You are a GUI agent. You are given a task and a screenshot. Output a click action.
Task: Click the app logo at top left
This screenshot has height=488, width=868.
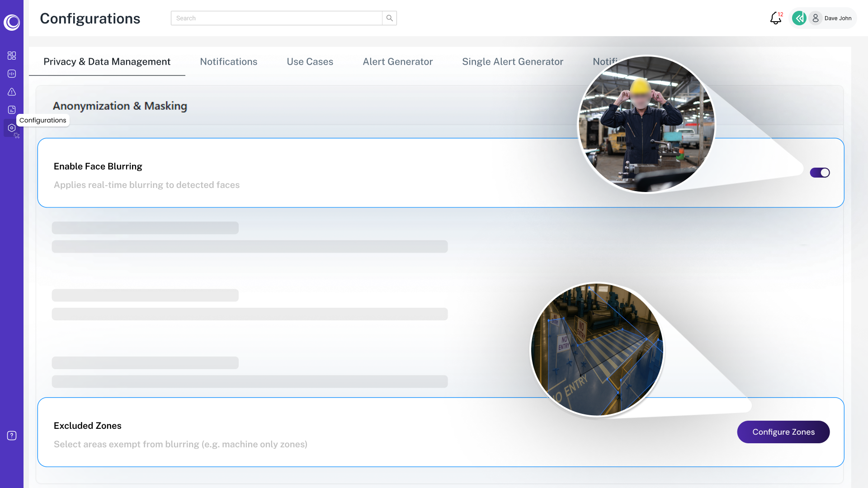[12, 22]
